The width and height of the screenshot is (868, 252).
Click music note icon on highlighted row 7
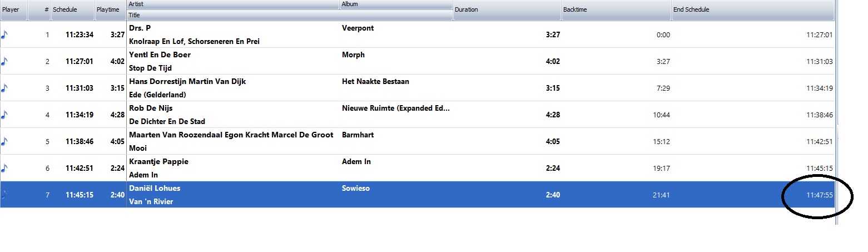click(x=4, y=195)
